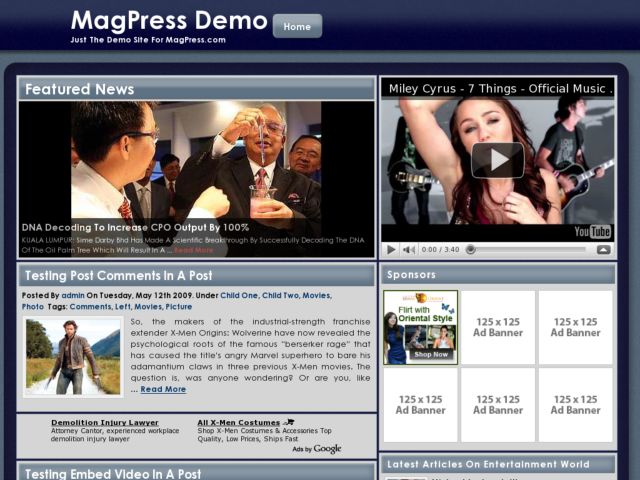Click the top-right 125 x 125 Ad Banner

coord(576,327)
